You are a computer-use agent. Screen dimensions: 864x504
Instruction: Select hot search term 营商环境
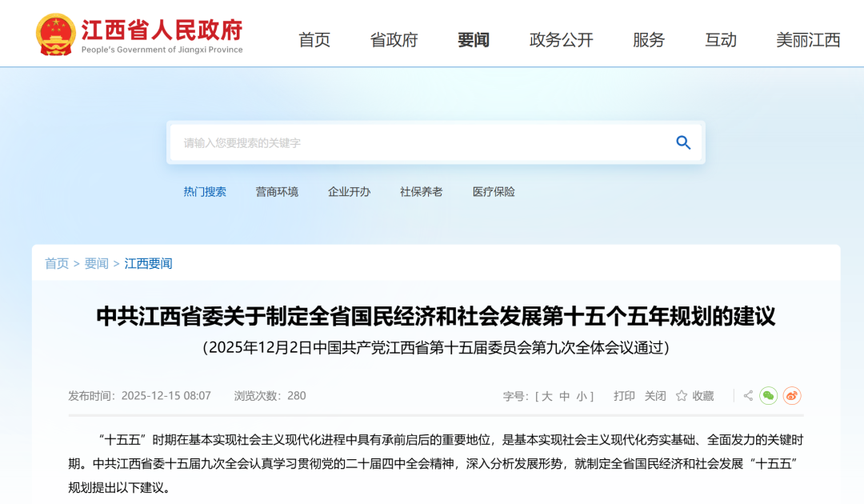[277, 192]
